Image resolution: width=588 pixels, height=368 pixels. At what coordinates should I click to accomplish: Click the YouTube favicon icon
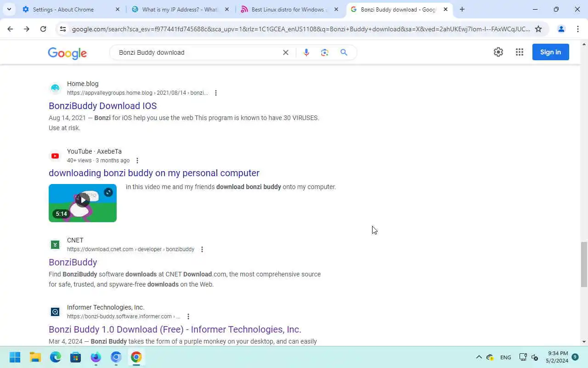coord(55,156)
